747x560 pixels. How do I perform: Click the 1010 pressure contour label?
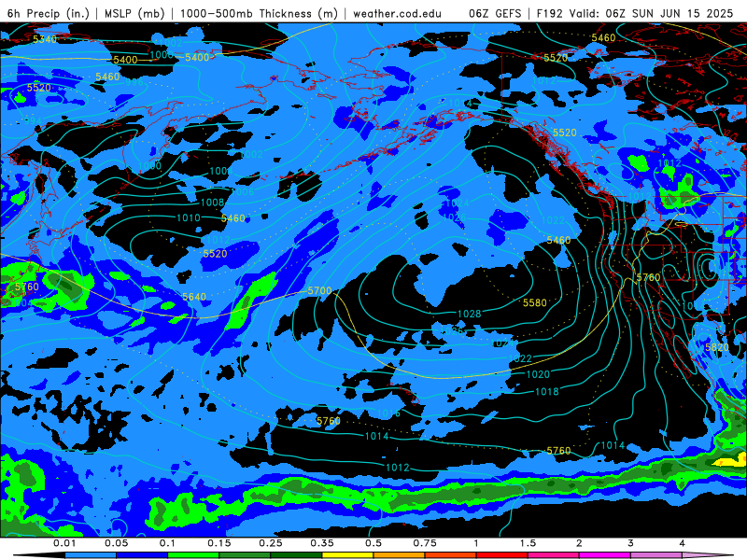tap(189, 217)
